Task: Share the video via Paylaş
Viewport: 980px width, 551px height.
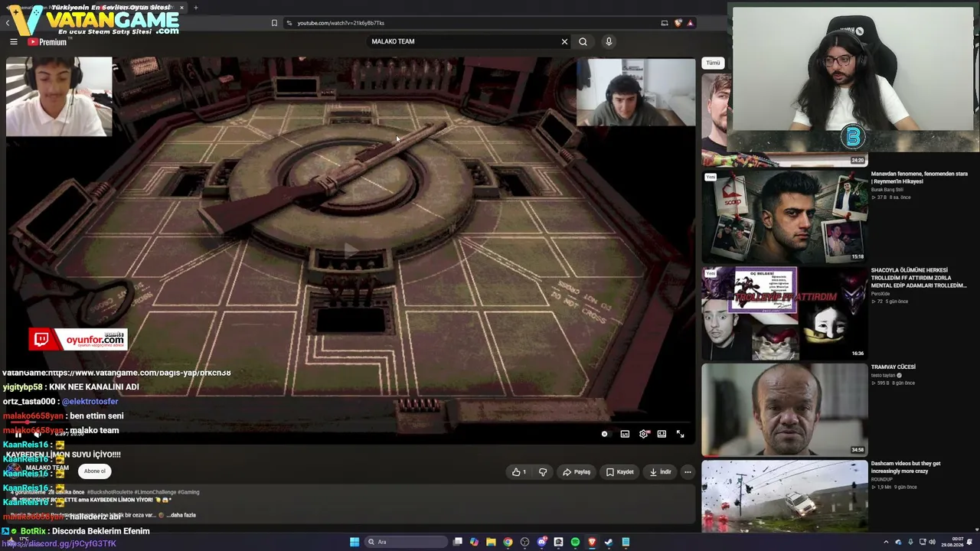Action: 577,472
